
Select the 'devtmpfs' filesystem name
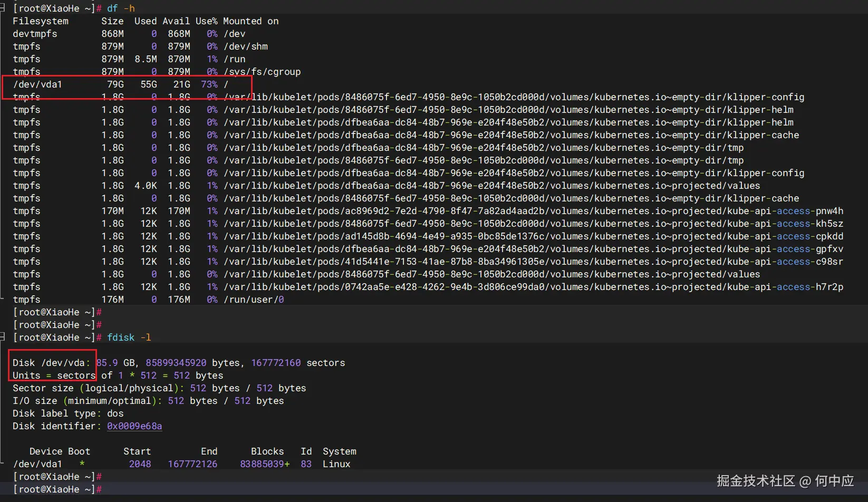pyautogui.click(x=35, y=34)
